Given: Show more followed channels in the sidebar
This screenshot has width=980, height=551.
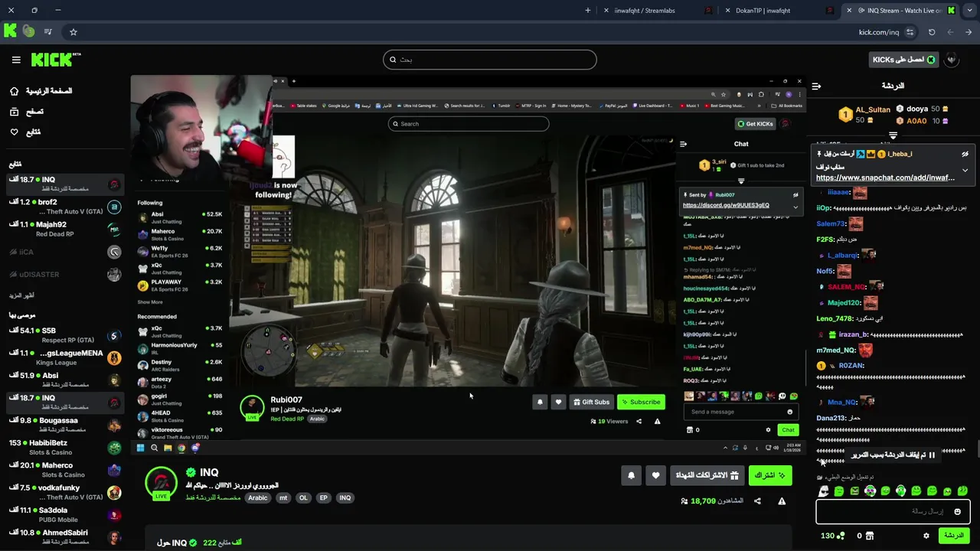Looking at the screenshot, I should pos(21,295).
